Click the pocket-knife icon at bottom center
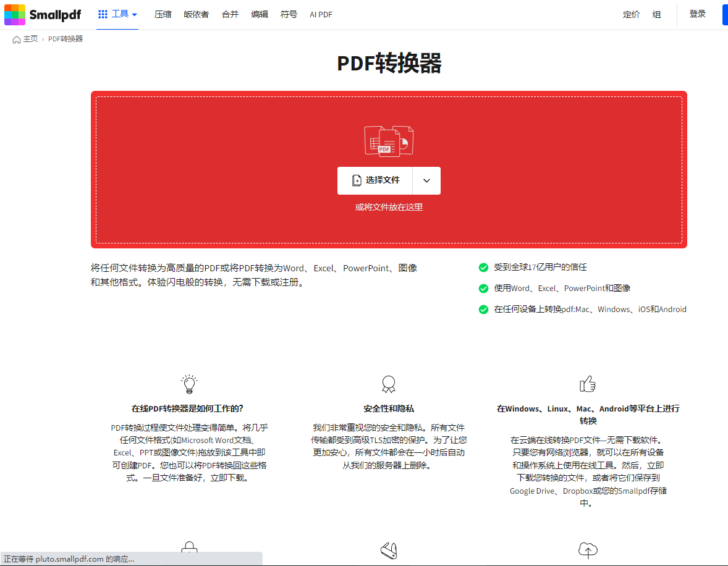Image resolution: width=728 pixels, height=566 pixels. pos(389,551)
